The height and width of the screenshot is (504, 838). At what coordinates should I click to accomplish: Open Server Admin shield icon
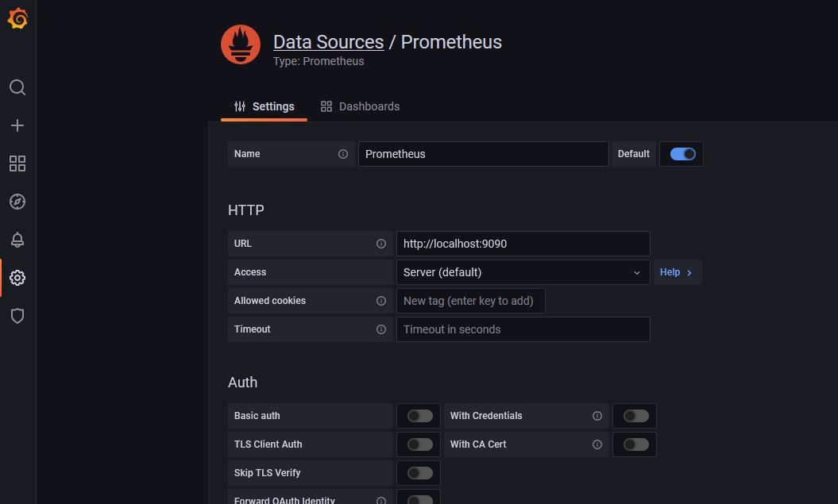point(17,316)
